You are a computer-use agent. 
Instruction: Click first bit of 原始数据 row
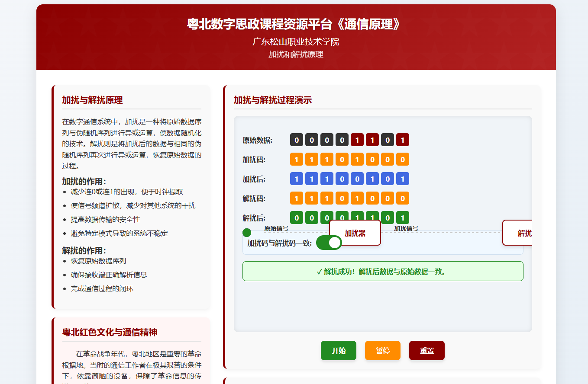[x=297, y=140]
